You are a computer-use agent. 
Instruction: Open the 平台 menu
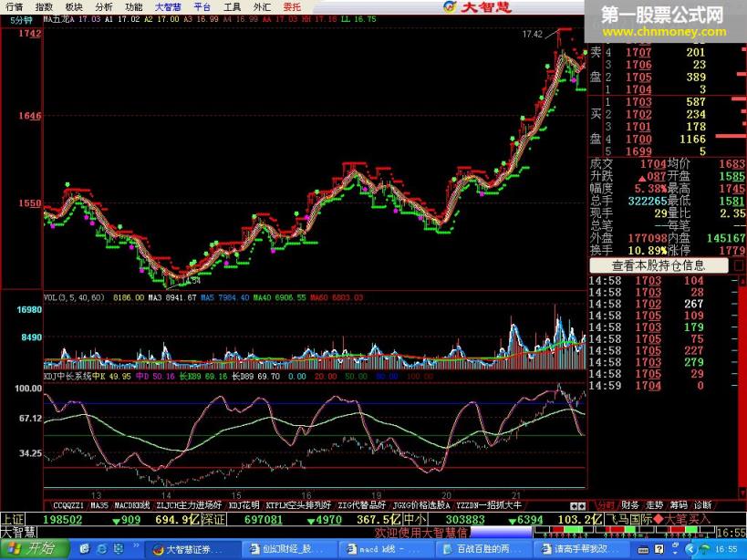click(202, 6)
